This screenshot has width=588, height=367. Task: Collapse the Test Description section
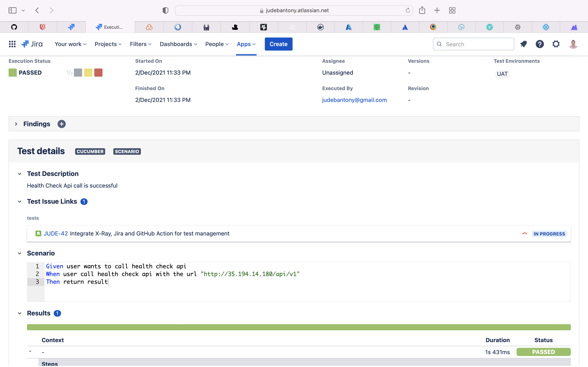[20, 174]
